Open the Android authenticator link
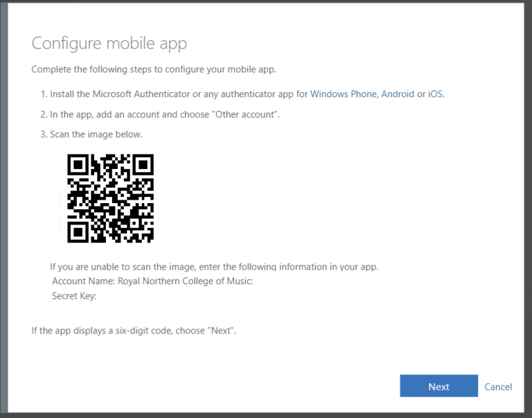This screenshot has height=418, width=532. point(398,94)
